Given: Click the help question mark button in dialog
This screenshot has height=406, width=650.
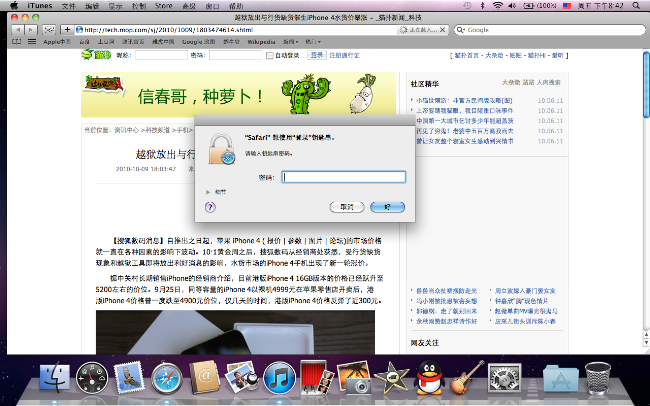Looking at the screenshot, I should point(210,207).
